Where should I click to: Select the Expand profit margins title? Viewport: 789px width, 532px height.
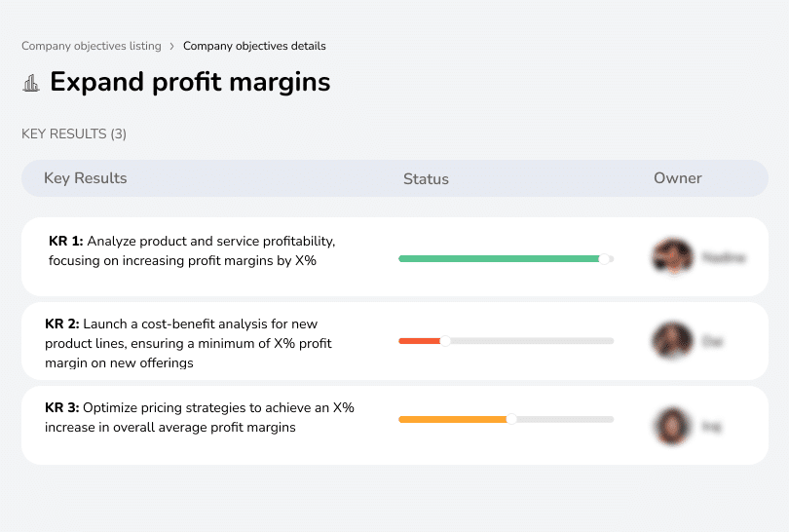(190, 82)
